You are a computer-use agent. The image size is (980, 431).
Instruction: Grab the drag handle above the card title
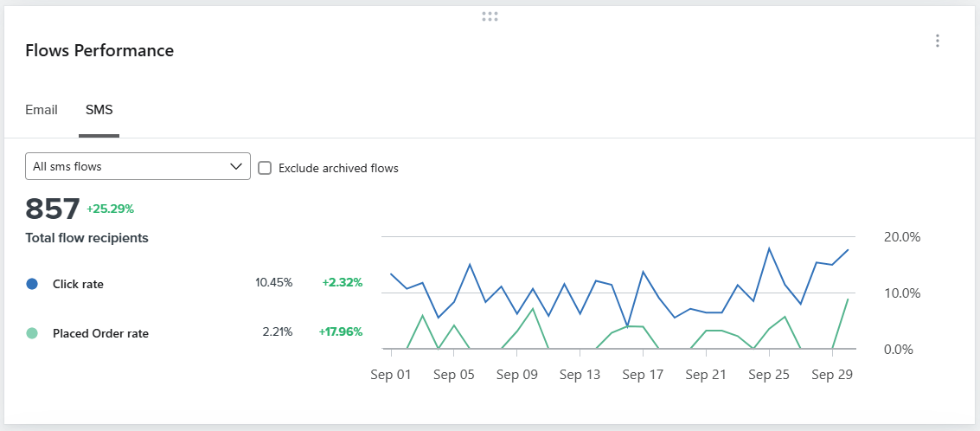coord(490,16)
